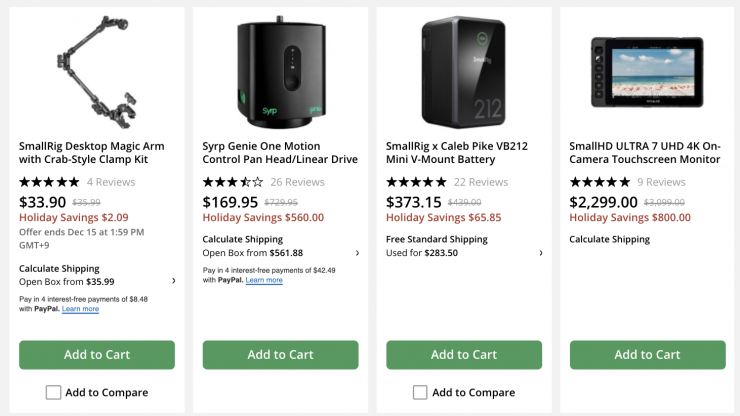Expand the Open Box from $561.88 chevron
740x416 pixels.
pos(357,253)
